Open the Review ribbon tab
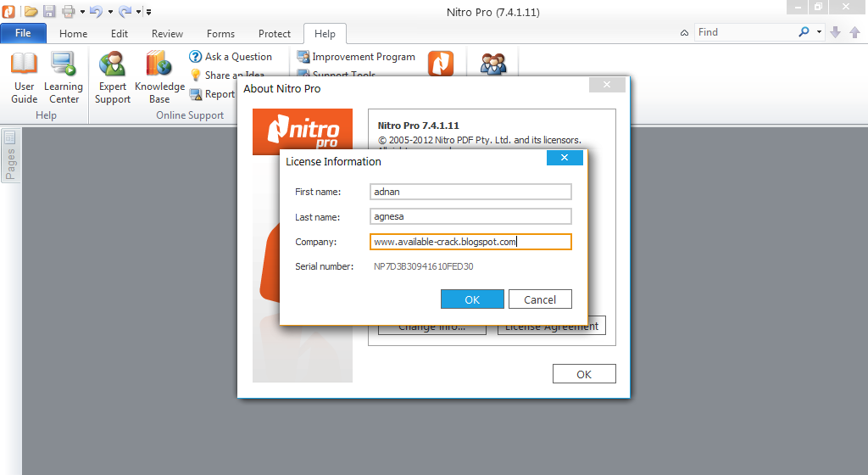The height and width of the screenshot is (475, 868). pyautogui.click(x=167, y=34)
